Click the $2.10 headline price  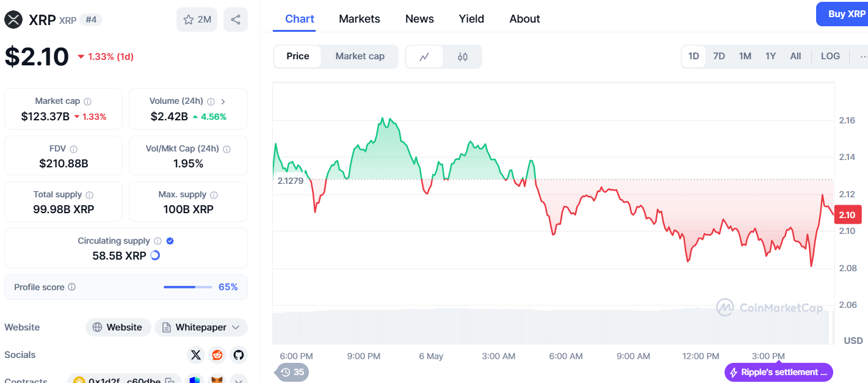(x=37, y=57)
